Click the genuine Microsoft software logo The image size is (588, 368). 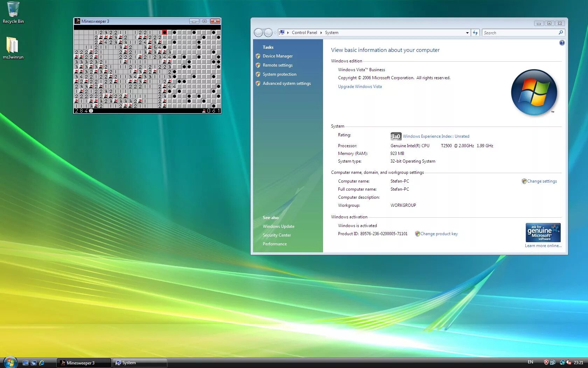coord(543,232)
